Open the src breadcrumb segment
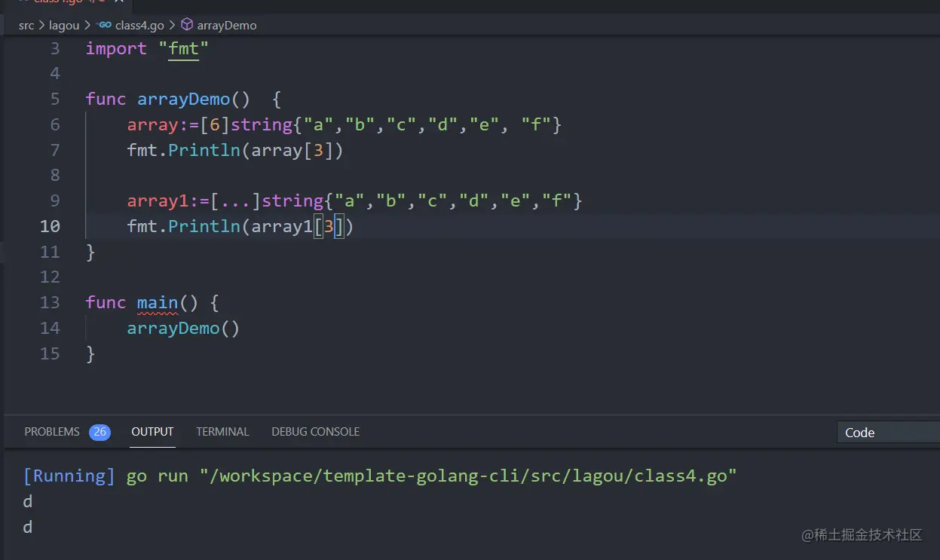This screenshot has height=560, width=940. click(26, 25)
